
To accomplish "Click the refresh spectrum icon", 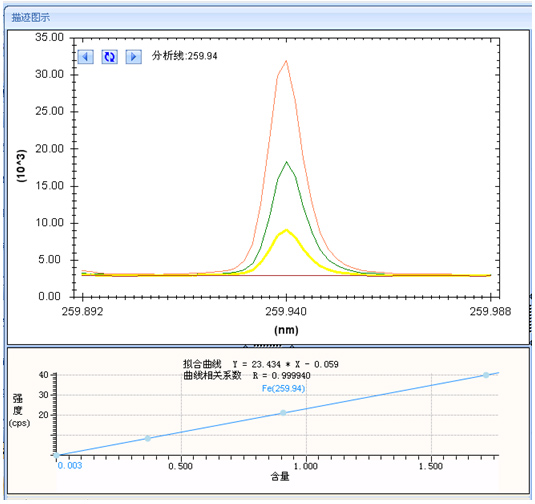I will pos(110,56).
